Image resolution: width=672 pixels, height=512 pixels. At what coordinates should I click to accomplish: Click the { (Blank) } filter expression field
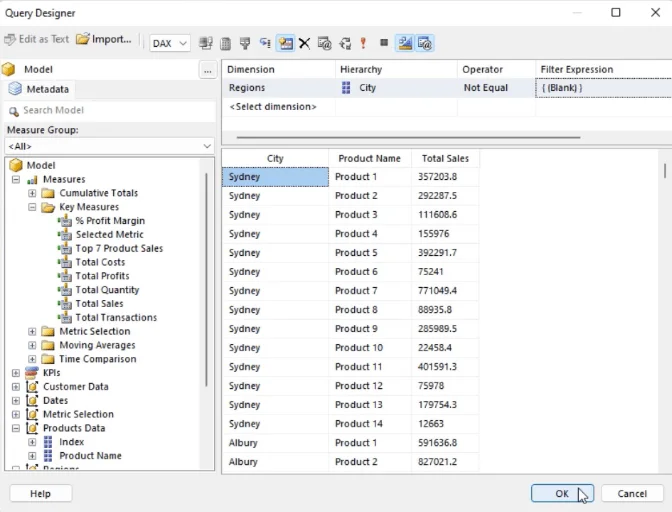coord(603,88)
